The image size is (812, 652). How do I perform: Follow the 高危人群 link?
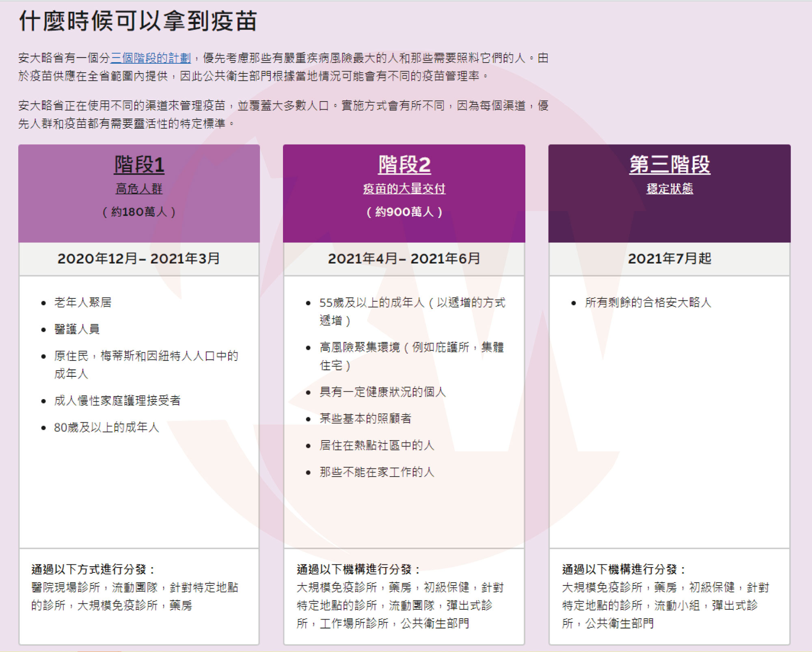139,188
